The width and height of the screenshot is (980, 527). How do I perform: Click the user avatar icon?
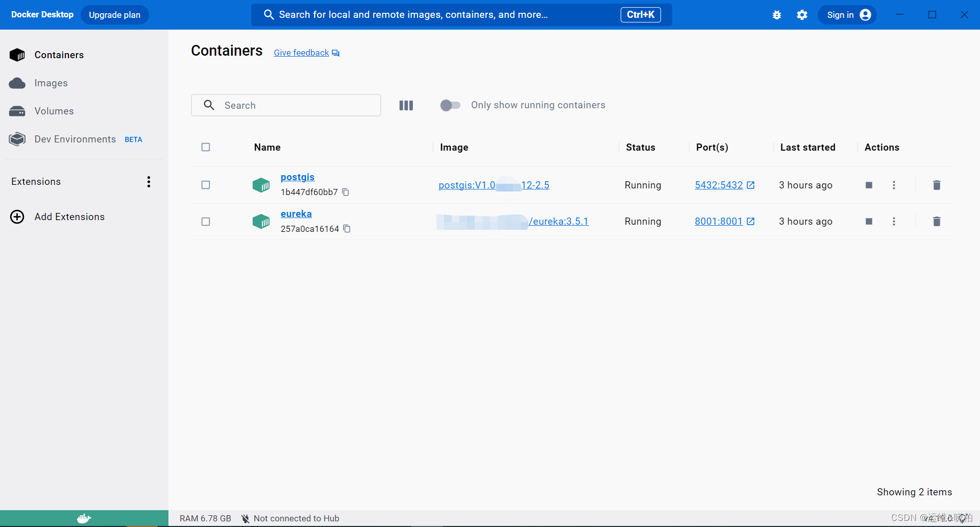click(x=865, y=15)
